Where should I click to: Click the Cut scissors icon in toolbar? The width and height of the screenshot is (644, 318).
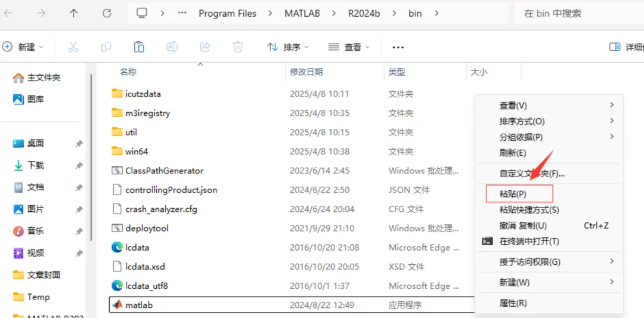click(x=73, y=47)
